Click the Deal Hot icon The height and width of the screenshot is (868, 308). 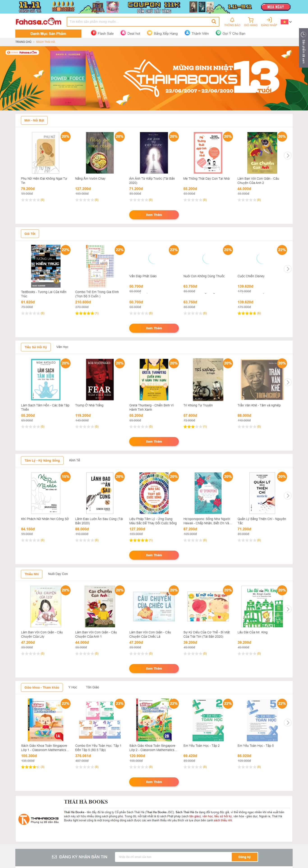pos(123,33)
